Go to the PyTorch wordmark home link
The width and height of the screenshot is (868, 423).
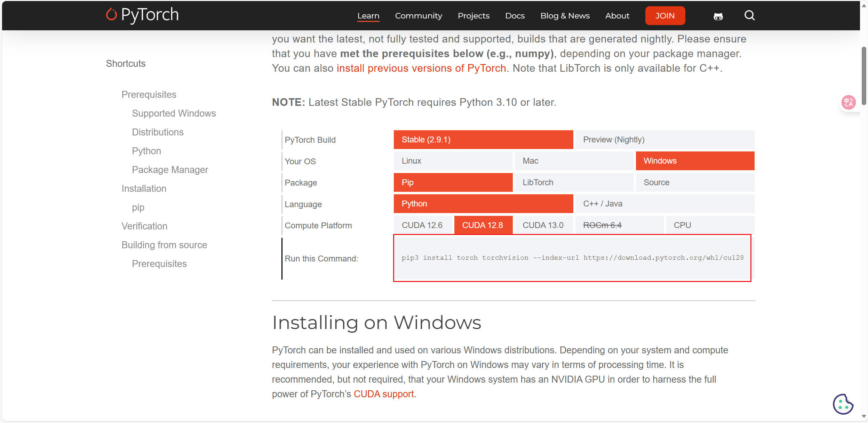coord(150,15)
